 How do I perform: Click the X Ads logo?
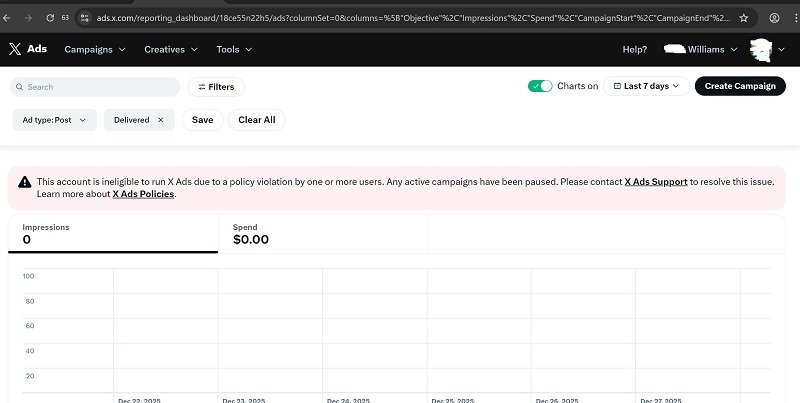coord(28,49)
